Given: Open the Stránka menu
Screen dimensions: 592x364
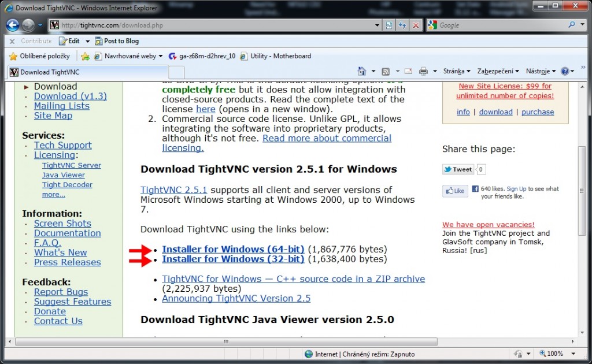Looking at the screenshot, I should point(457,71).
